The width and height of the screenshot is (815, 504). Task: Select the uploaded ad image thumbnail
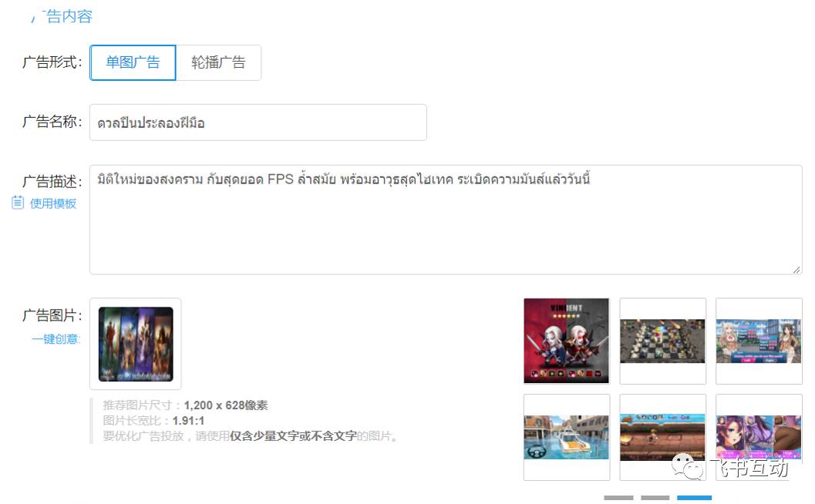tap(136, 344)
